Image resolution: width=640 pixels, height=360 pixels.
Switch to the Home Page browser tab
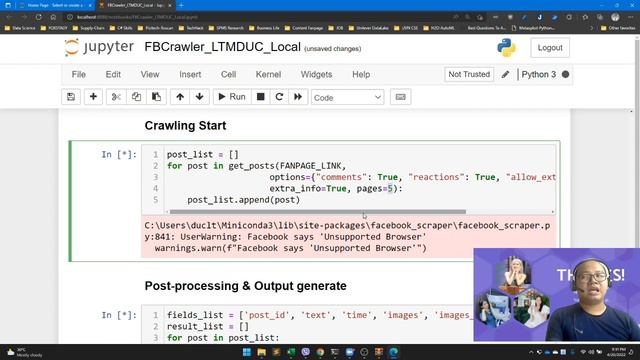pos(55,5)
